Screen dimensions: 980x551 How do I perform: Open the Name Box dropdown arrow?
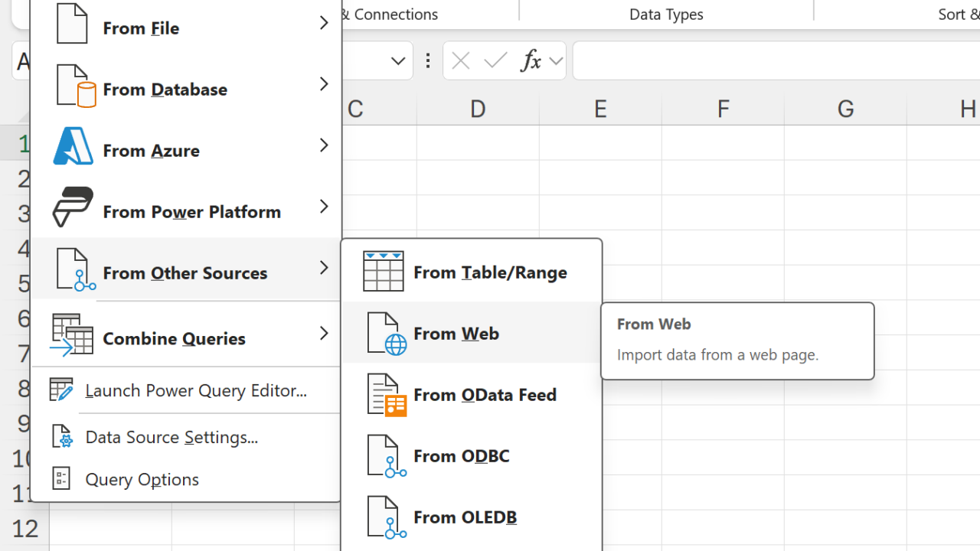point(398,61)
